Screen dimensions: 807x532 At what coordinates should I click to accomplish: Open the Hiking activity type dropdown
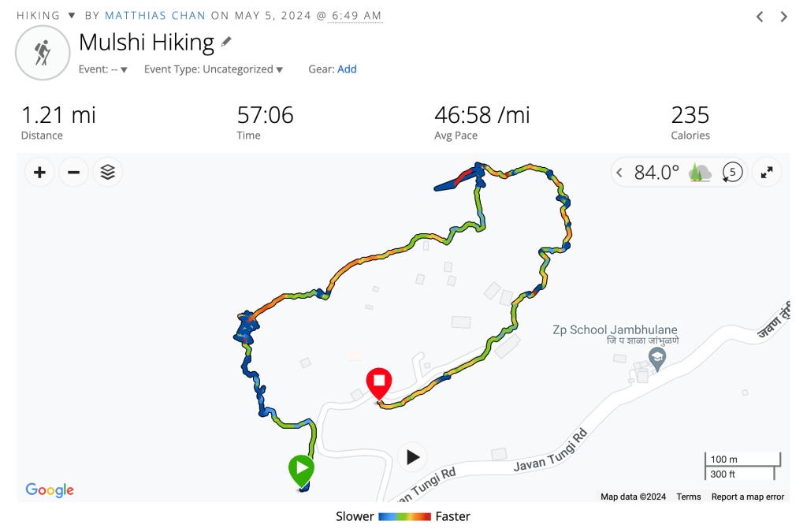(71, 16)
